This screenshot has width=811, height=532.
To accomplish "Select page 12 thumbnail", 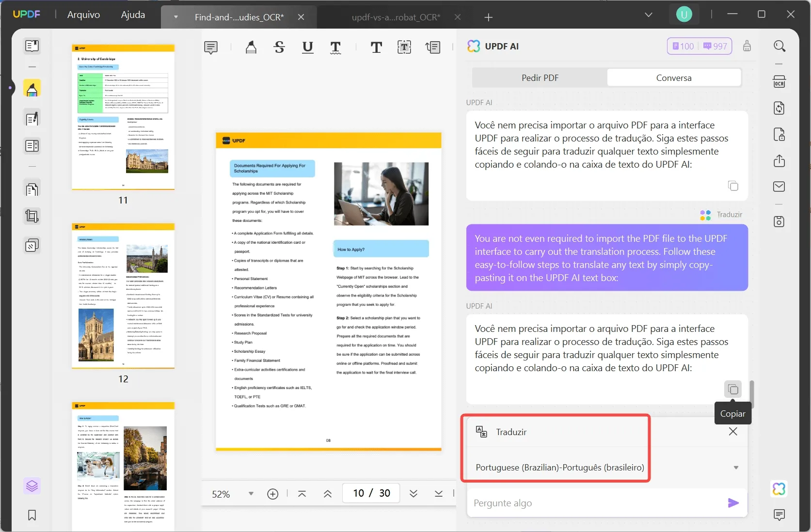I will click(123, 296).
